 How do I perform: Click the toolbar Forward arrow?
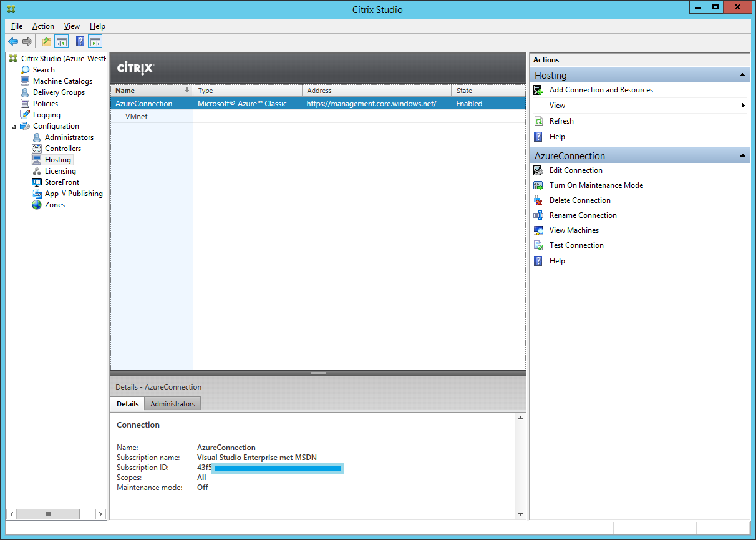(27, 42)
